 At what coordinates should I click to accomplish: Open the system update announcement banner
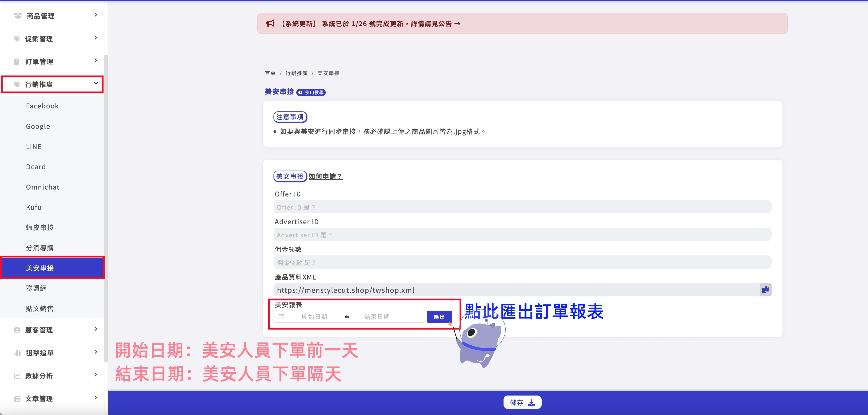pos(522,24)
